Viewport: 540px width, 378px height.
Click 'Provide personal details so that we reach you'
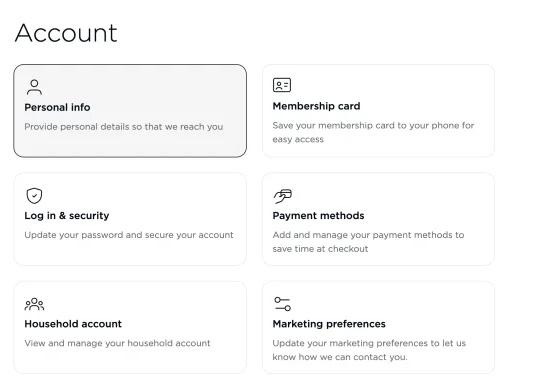coord(124,127)
